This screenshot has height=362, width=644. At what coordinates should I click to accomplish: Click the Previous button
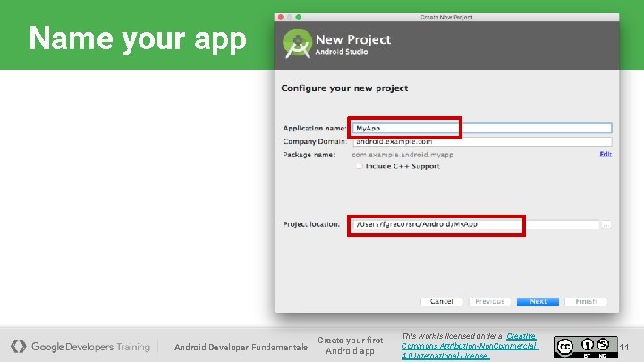tap(489, 301)
